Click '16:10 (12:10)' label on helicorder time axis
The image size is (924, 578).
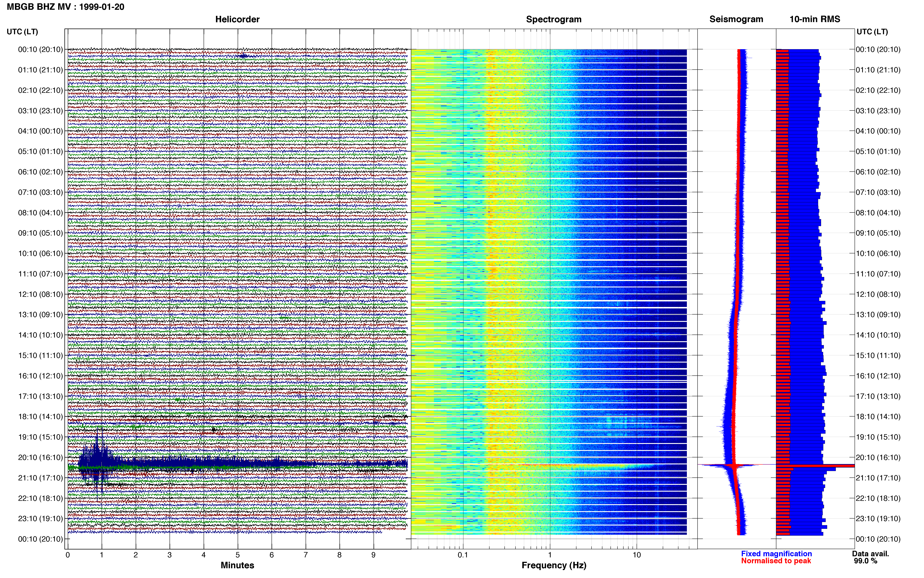point(41,376)
